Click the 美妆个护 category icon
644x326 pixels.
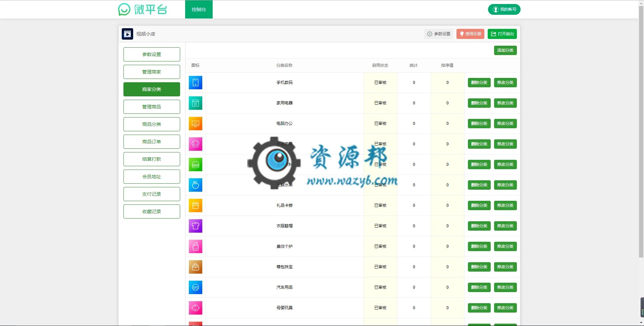(196, 246)
